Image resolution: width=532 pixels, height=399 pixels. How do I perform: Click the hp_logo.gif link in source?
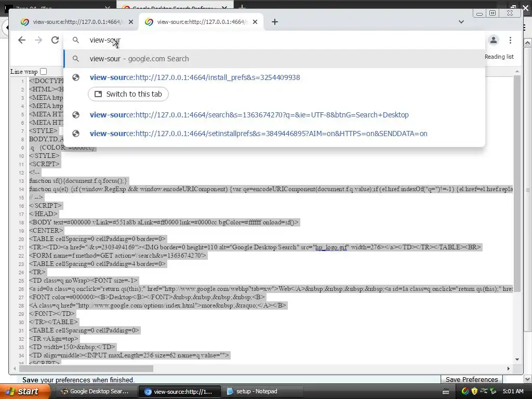(x=331, y=247)
